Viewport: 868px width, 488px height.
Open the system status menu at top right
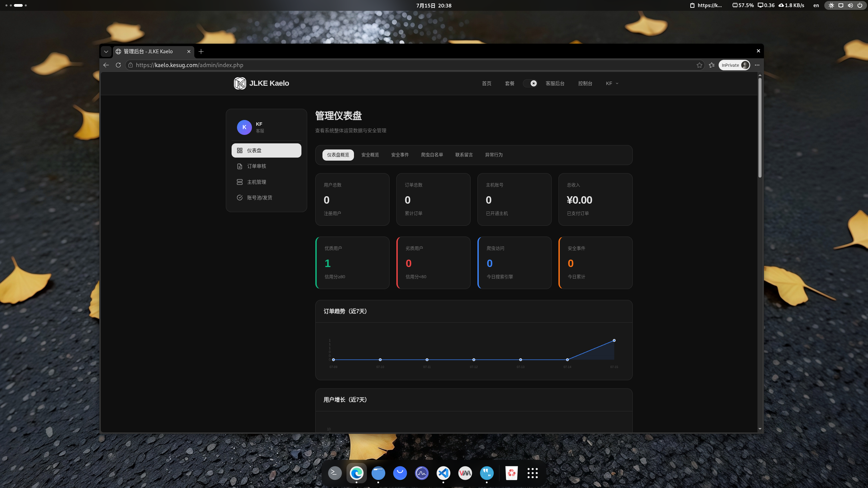(x=846, y=5)
